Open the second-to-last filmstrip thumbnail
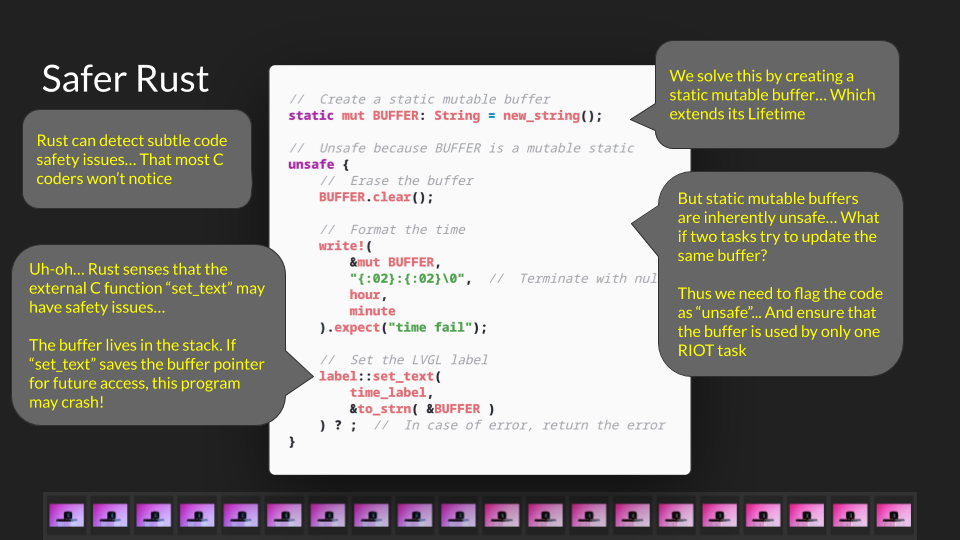960x540 pixels. (850, 515)
